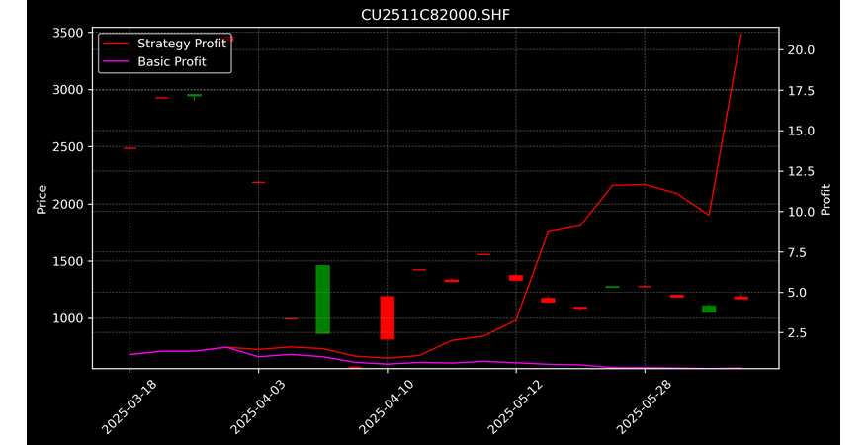
Task: Click the Basic Profit legend entry
Action: 154,61
